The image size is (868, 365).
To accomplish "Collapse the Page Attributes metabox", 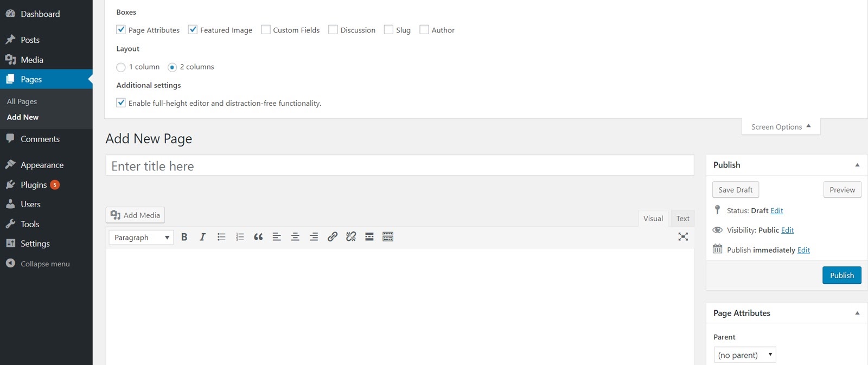I will (857, 313).
